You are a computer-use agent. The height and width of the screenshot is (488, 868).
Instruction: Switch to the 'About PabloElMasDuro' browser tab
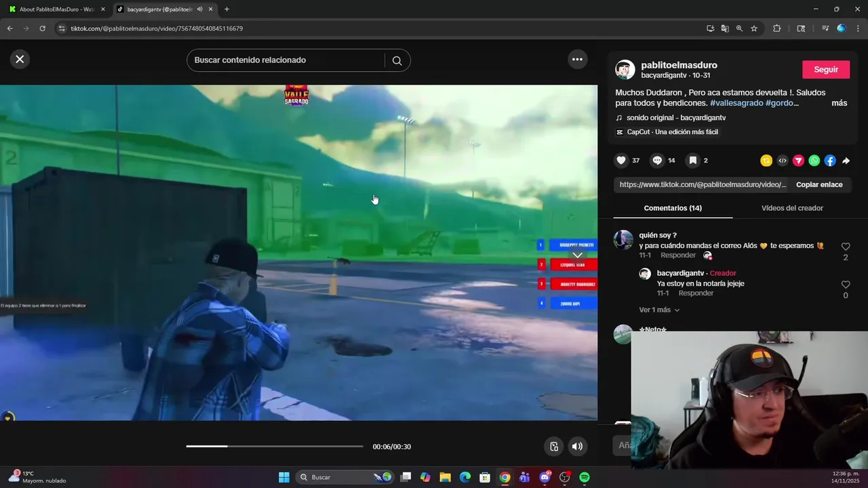click(57, 9)
